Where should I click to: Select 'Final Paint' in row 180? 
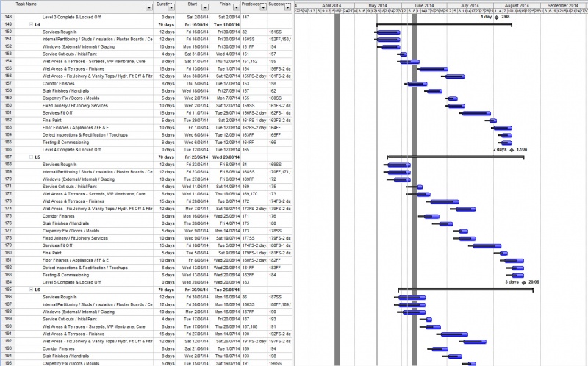(x=51, y=253)
